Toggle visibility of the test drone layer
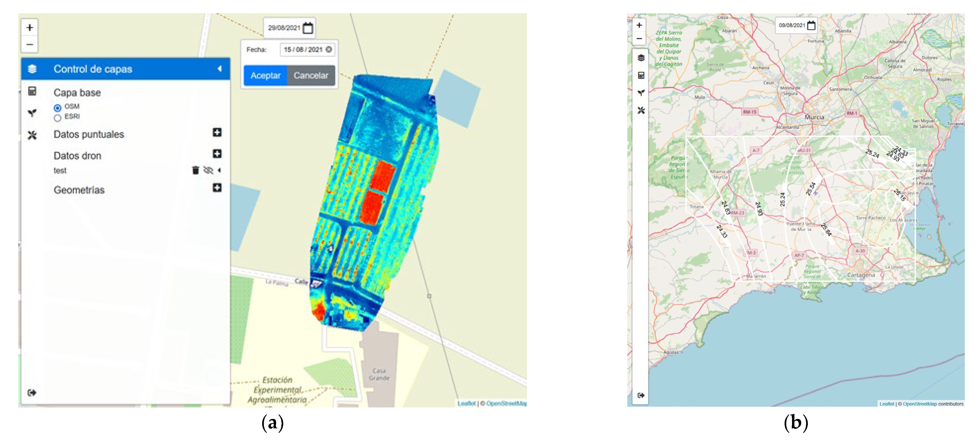Image resolution: width=980 pixels, height=443 pixels. [208, 170]
